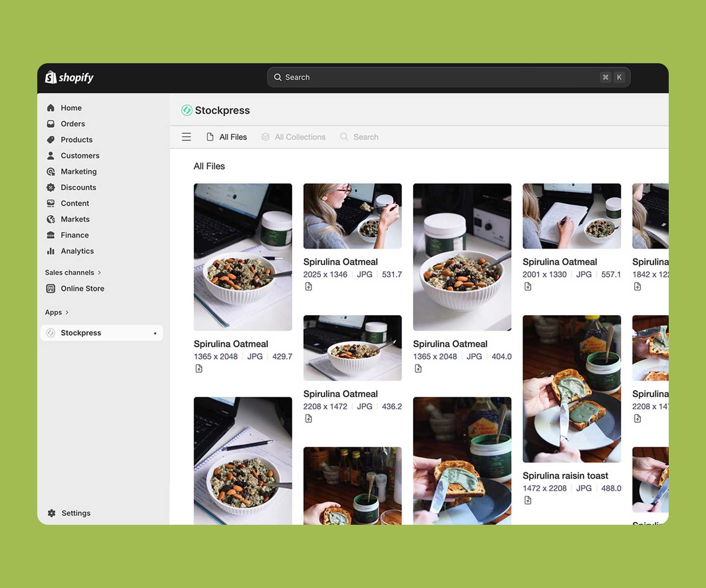Click the Stockpress search magnifier icon
706x588 pixels.
[x=344, y=137]
